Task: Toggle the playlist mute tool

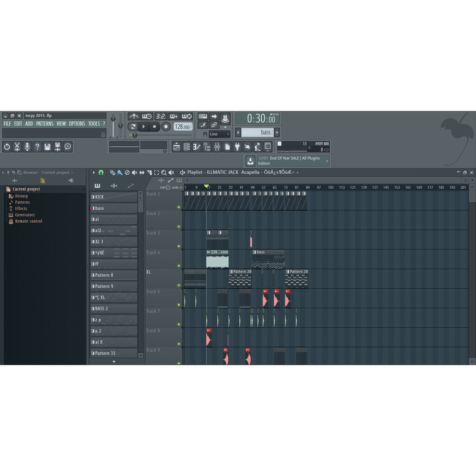Action: click(x=134, y=172)
